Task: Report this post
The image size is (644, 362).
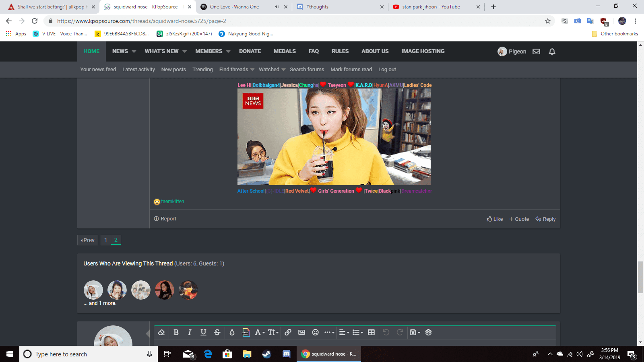Action: click(x=165, y=219)
